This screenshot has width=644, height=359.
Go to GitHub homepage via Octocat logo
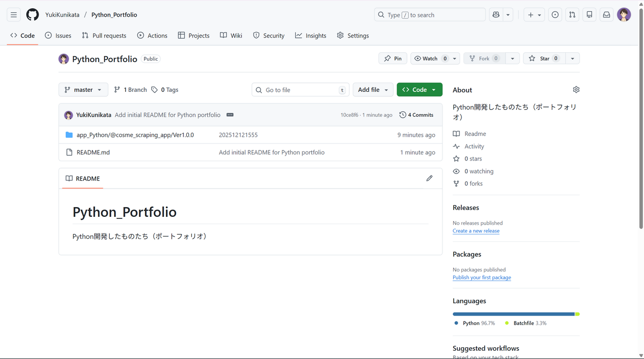point(33,15)
